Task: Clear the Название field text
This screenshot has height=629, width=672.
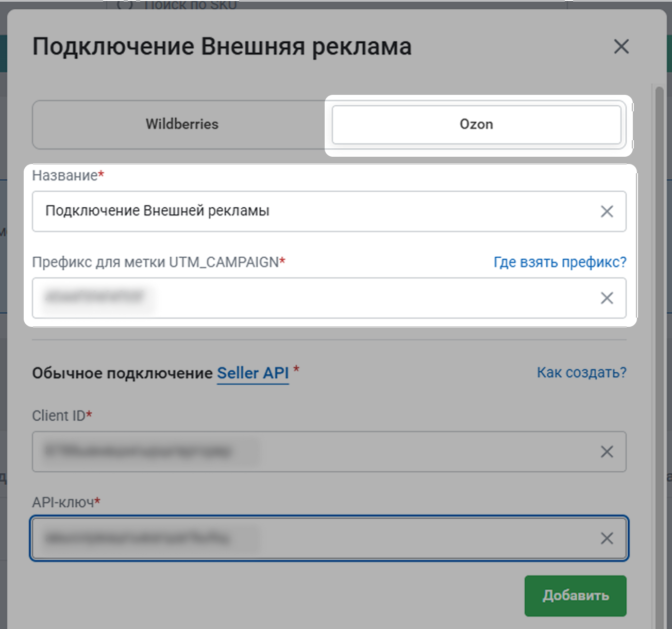Action: (x=607, y=211)
